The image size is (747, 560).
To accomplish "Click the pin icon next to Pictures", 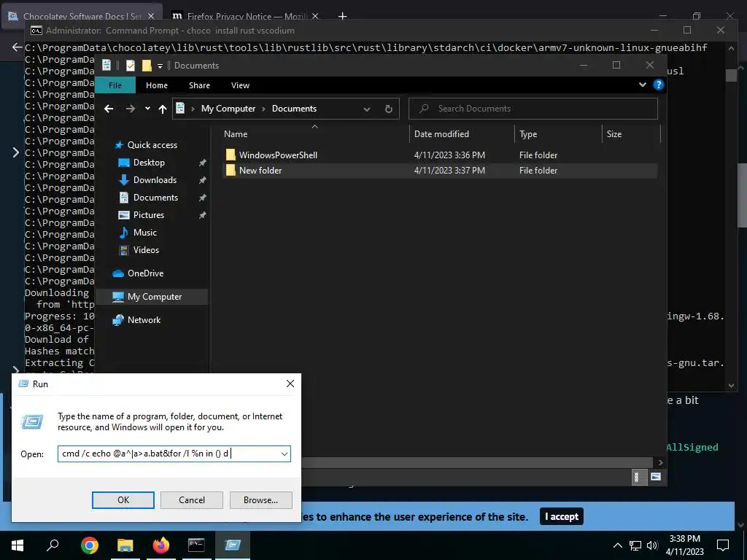I will pyautogui.click(x=203, y=215).
